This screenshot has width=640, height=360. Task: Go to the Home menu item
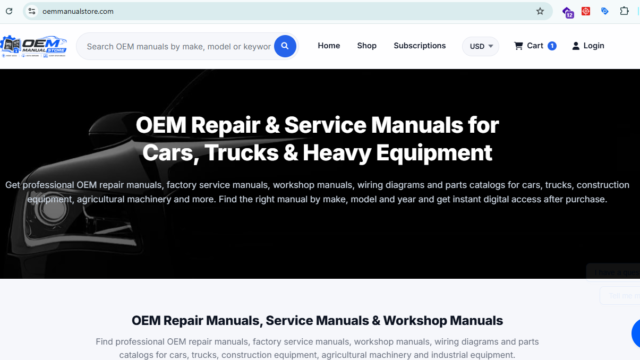pos(329,46)
